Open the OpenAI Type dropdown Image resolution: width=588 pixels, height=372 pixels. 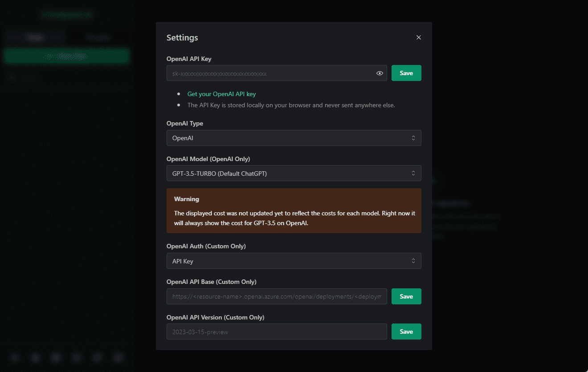tap(294, 138)
